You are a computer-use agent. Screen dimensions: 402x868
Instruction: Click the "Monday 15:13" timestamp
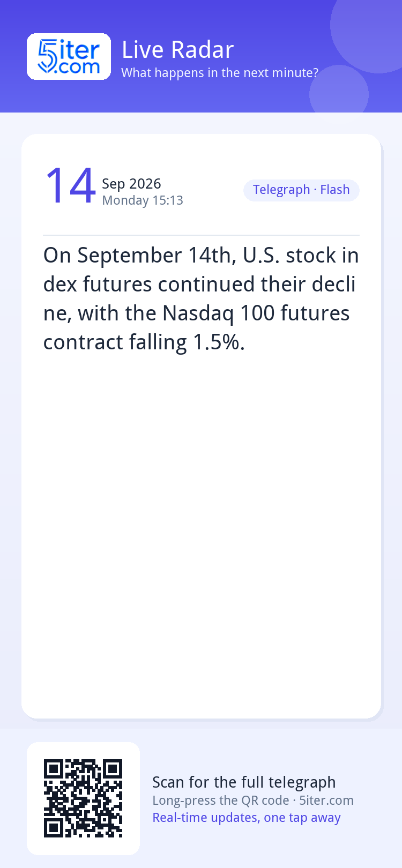point(143,200)
